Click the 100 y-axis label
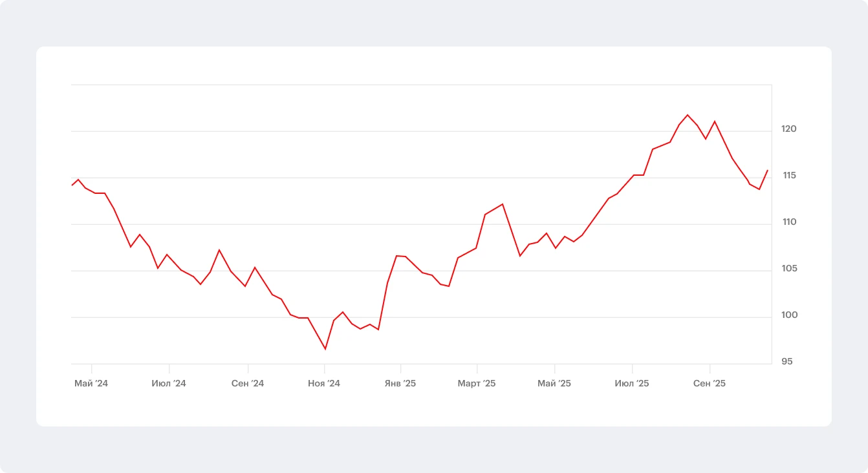868x473 pixels. [x=789, y=315]
